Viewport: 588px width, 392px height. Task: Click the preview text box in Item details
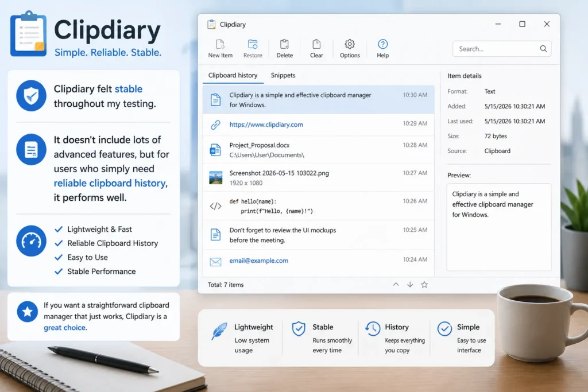pos(499,227)
